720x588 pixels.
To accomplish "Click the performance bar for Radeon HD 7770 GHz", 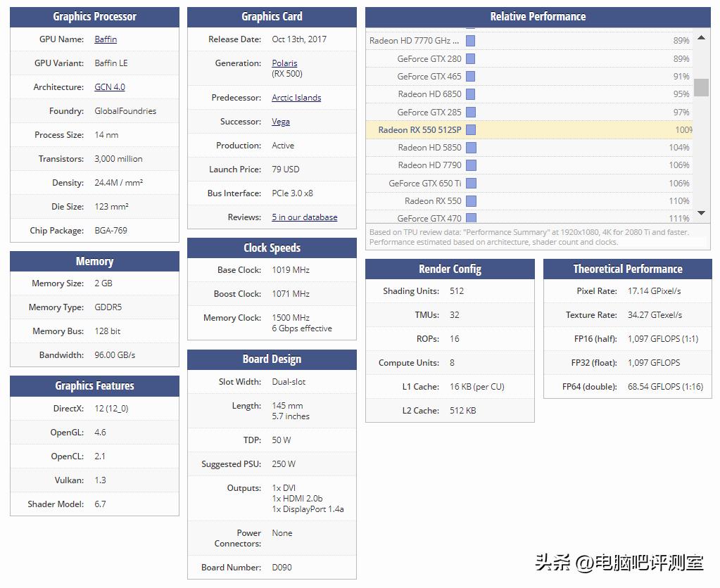I will point(471,41).
